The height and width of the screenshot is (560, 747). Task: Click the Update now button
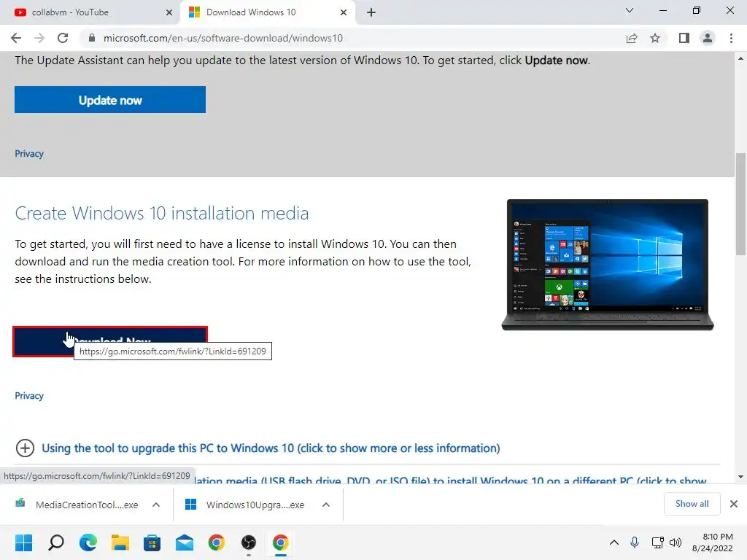point(110,99)
